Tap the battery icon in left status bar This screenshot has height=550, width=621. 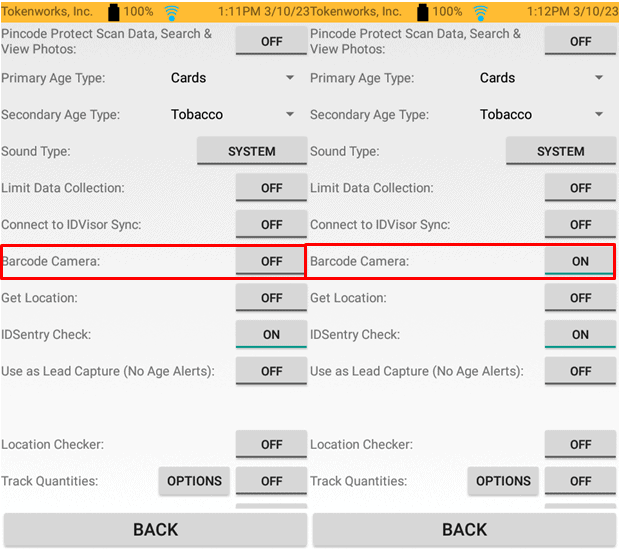(x=114, y=12)
